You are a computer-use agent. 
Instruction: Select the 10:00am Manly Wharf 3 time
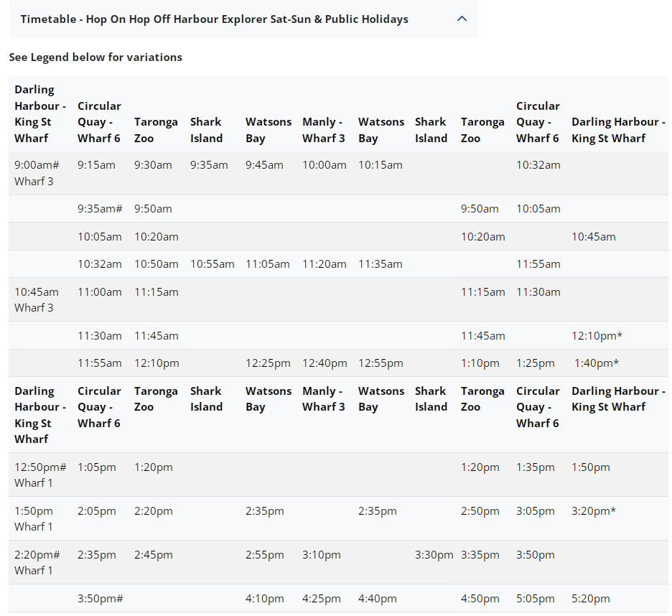[324, 165]
